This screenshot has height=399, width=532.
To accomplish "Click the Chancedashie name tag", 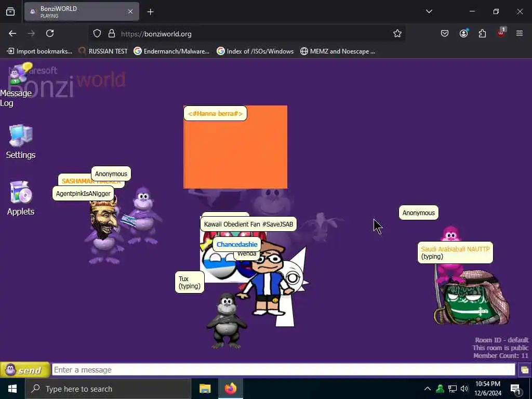I will point(237,244).
